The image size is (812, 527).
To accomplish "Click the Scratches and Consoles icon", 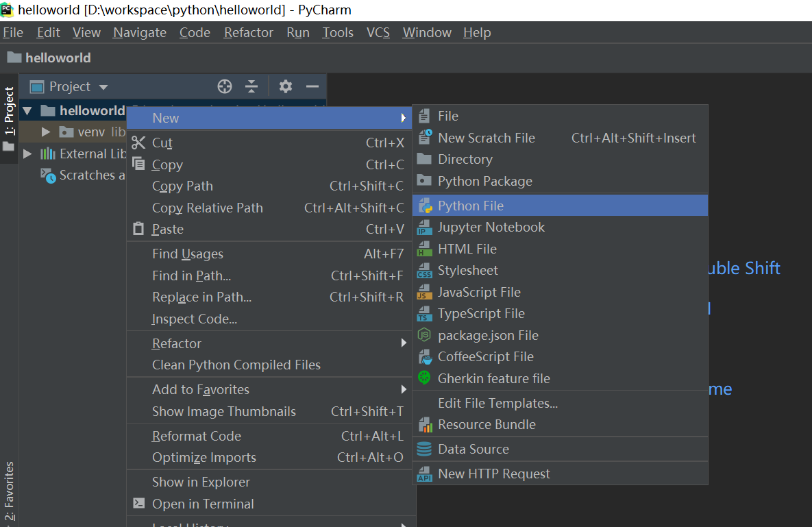I will pyautogui.click(x=48, y=175).
